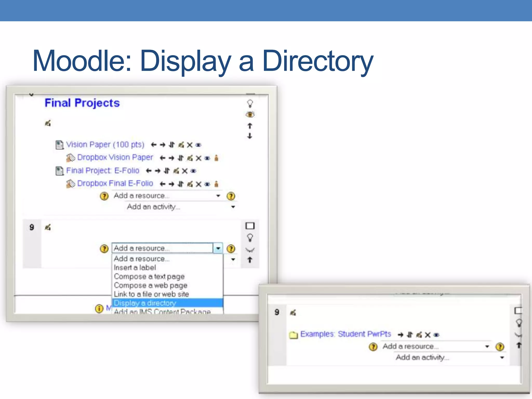Change group mode for Dropbox Vision Paper
The width and height of the screenshot is (532, 399).
pos(216,158)
